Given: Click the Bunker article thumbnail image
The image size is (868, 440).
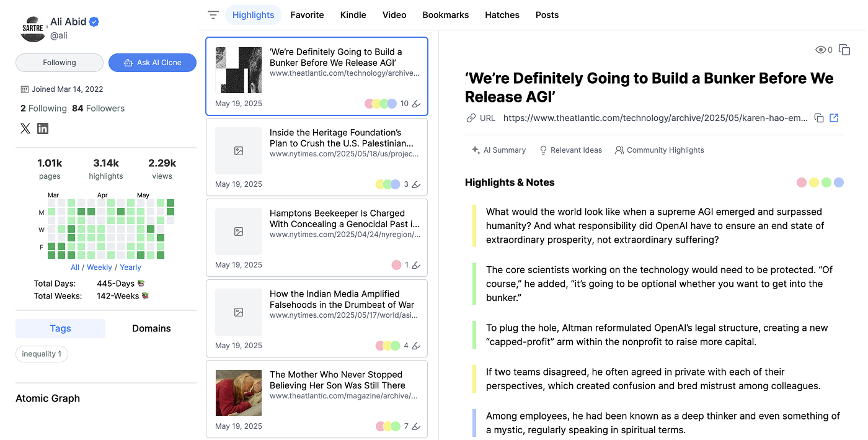Looking at the screenshot, I should pyautogui.click(x=239, y=70).
